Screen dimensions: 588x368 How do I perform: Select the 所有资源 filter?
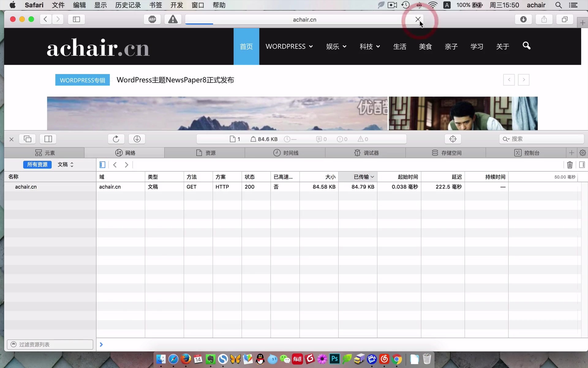pos(37,165)
